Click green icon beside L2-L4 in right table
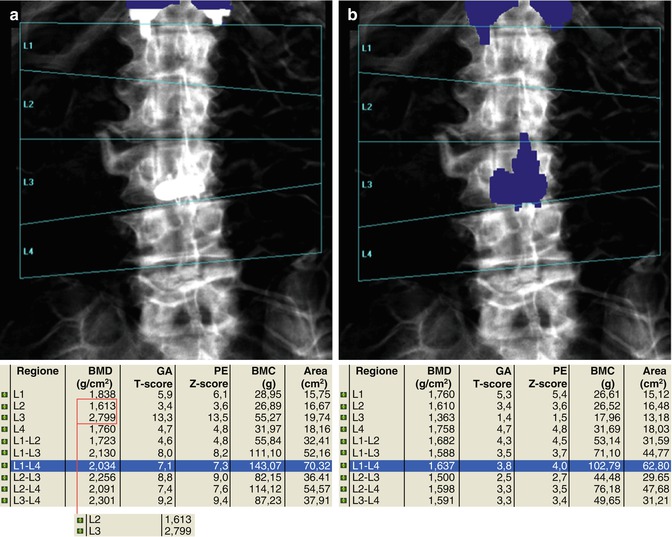The width and height of the screenshot is (672, 537). click(342, 488)
